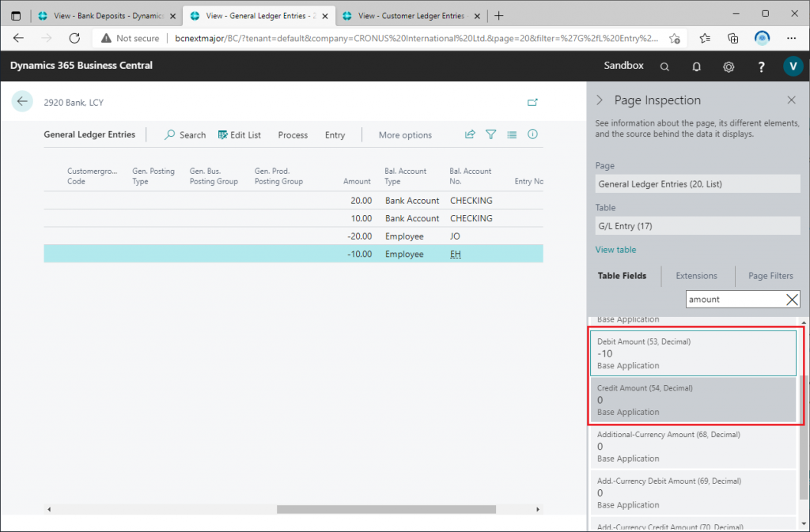Viewport: 810px width, 532px height.
Task: Show the FactBox information icon
Action: [x=532, y=134]
